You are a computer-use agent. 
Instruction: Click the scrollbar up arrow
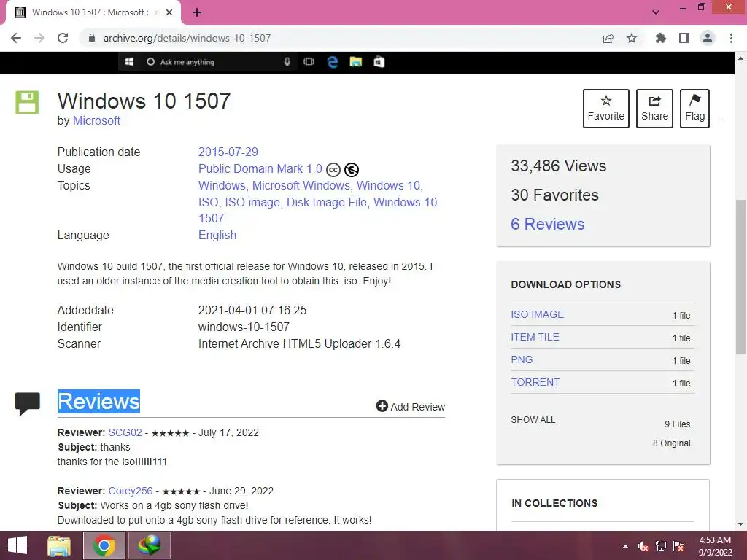pyautogui.click(x=740, y=58)
